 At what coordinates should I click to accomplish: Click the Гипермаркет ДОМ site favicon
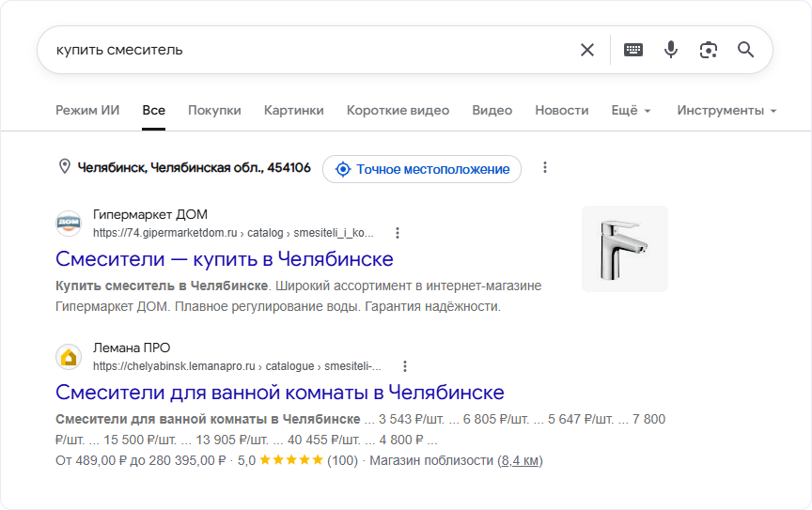click(x=69, y=224)
